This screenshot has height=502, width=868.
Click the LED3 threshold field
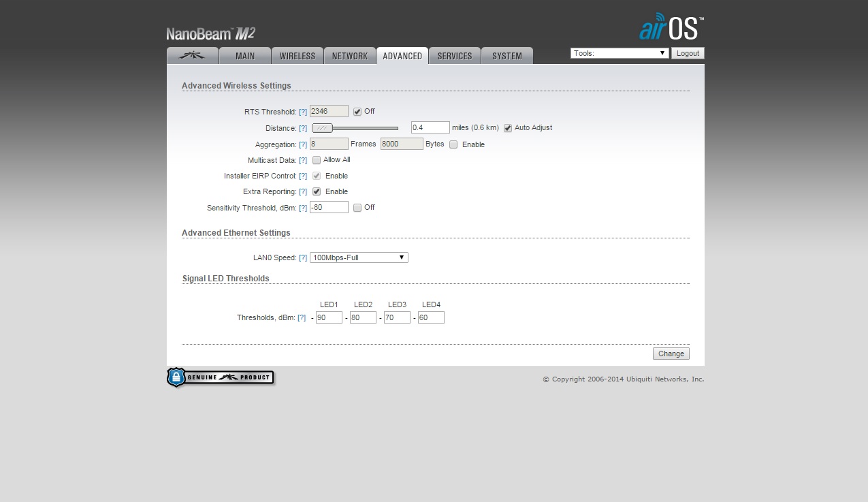[397, 317]
